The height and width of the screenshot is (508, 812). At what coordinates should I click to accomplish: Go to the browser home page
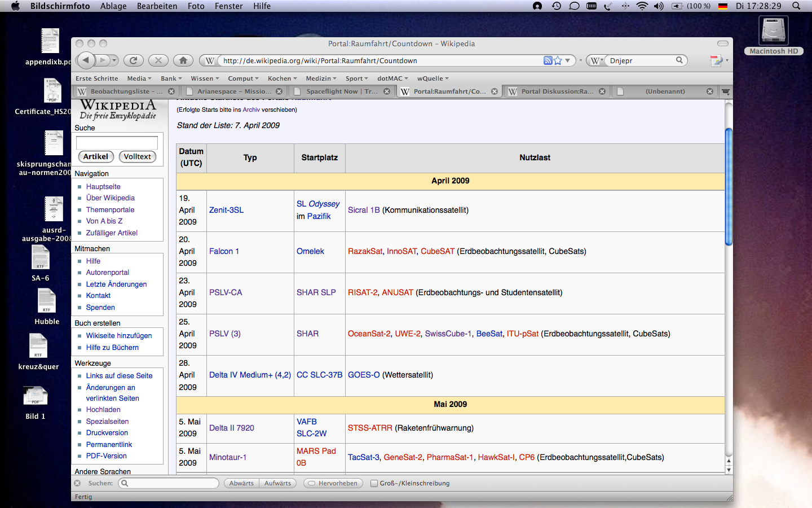pyautogui.click(x=183, y=60)
